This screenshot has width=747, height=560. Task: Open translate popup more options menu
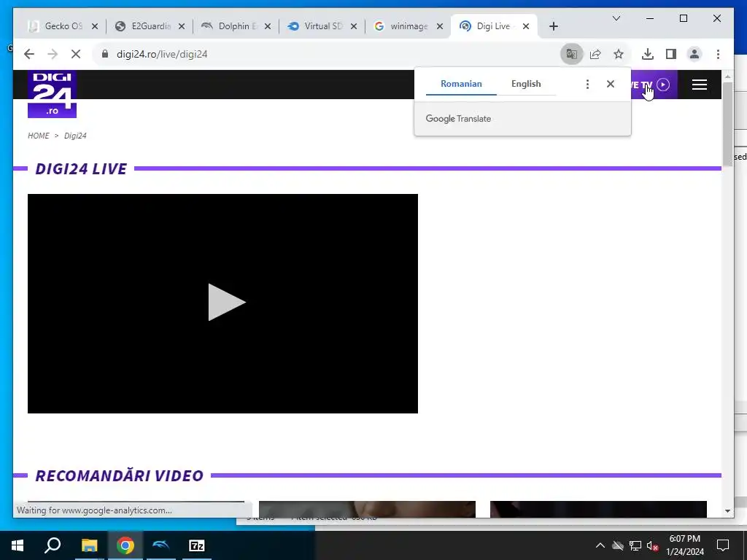tap(587, 85)
